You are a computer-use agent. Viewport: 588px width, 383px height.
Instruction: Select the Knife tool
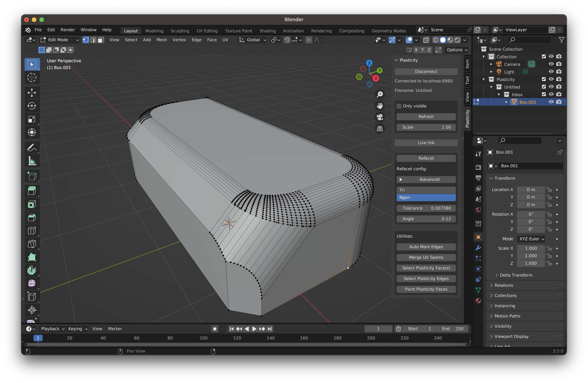pos(32,244)
